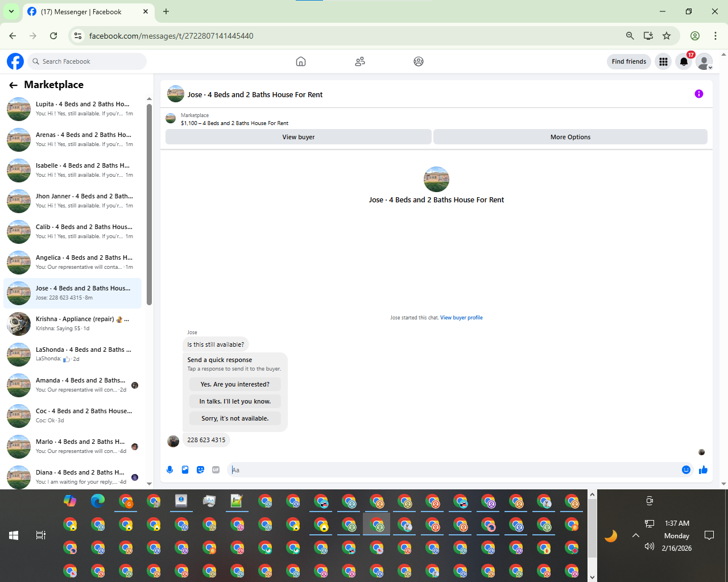
Task: Open Task View on the taskbar
Action: pyautogui.click(x=40, y=535)
